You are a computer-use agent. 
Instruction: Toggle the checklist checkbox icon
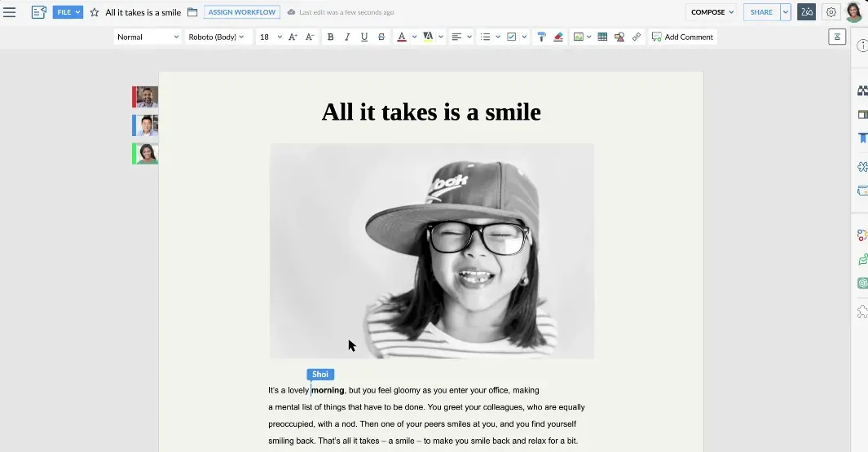(x=511, y=37)
